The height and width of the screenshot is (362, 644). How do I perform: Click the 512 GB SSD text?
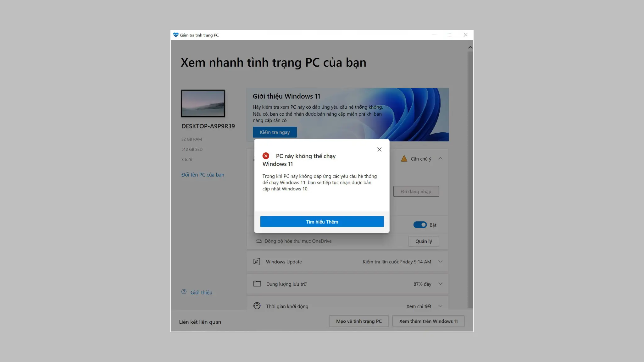192,149
